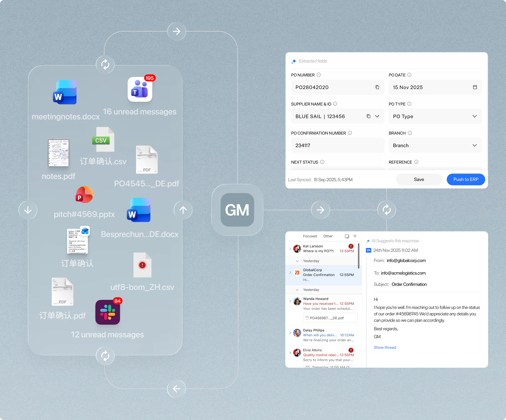Copy the PO number value
The height and width of the screenshot is (420, 506).
(377, 87)
